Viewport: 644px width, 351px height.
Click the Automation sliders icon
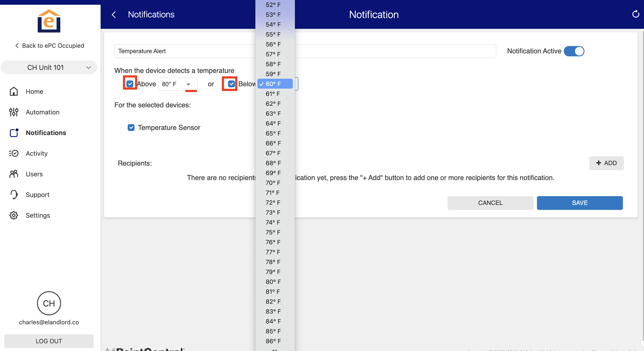(14, 112)
